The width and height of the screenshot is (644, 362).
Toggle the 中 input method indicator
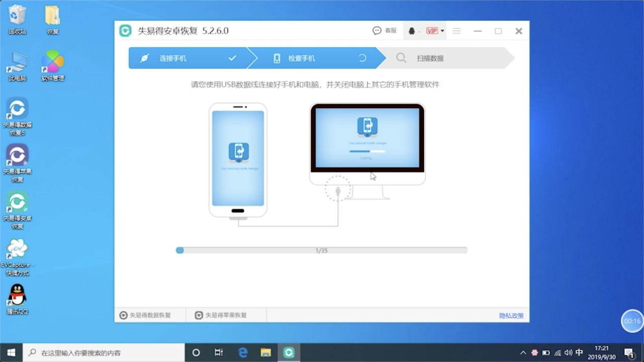coord(579,353)
